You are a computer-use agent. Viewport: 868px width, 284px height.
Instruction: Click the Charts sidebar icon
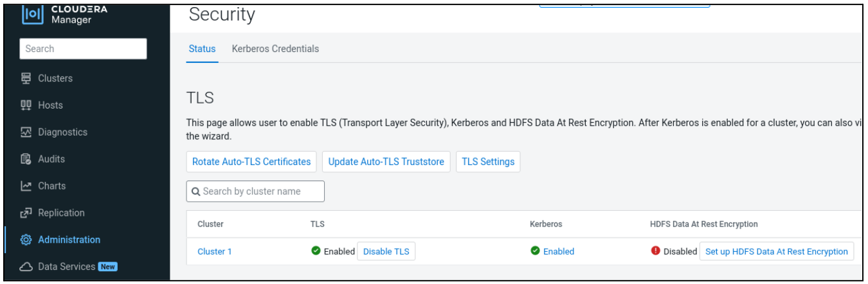pyautogui.click(x=26, y=186)
